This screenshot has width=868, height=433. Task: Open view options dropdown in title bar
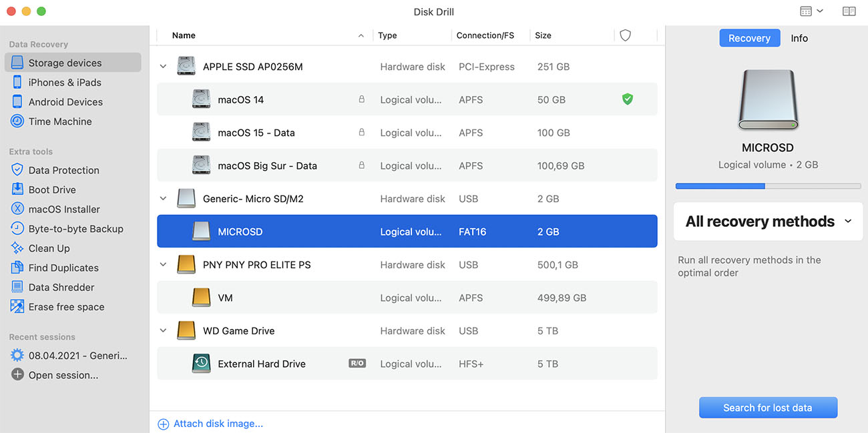coord(811,11)
